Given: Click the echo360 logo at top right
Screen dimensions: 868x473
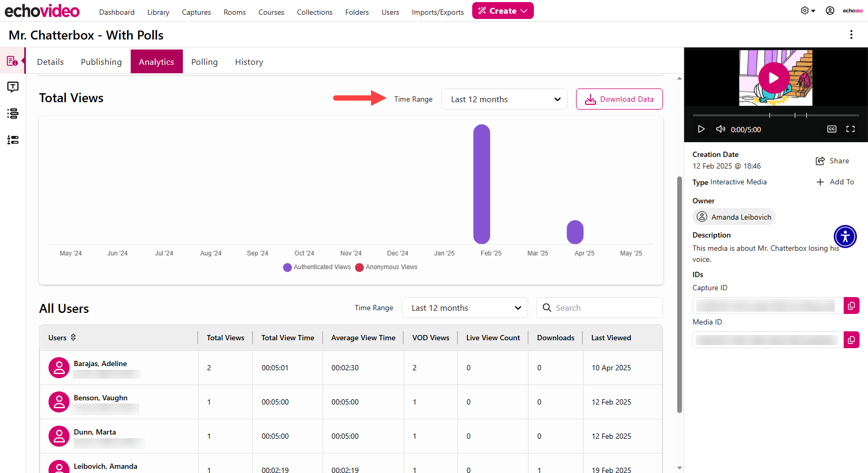Looking at the screenshot, I should click(x=853, y=11).
